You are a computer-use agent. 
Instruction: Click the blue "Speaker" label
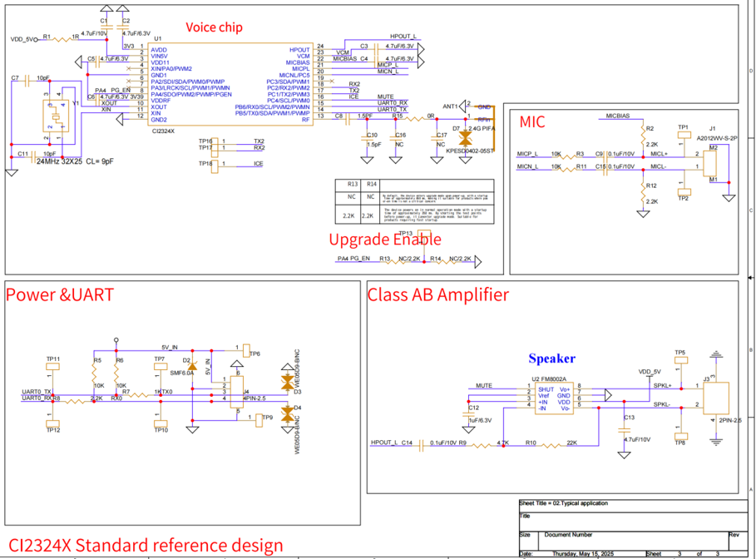click(x=552, y=359)
